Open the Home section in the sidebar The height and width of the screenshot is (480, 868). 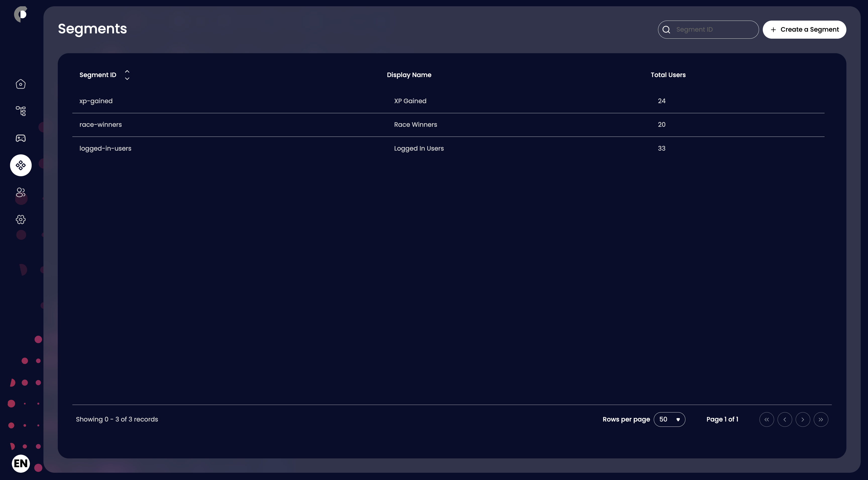point(21,84)
